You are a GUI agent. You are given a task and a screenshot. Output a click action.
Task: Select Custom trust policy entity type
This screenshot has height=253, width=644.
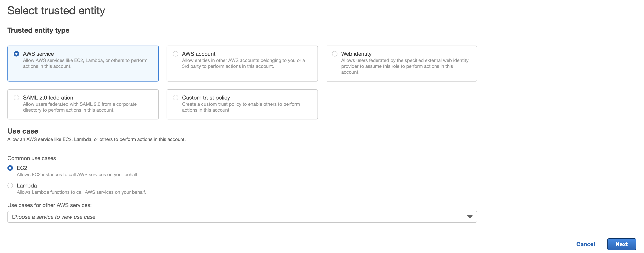pyautogui.click(x=175, y=98)
